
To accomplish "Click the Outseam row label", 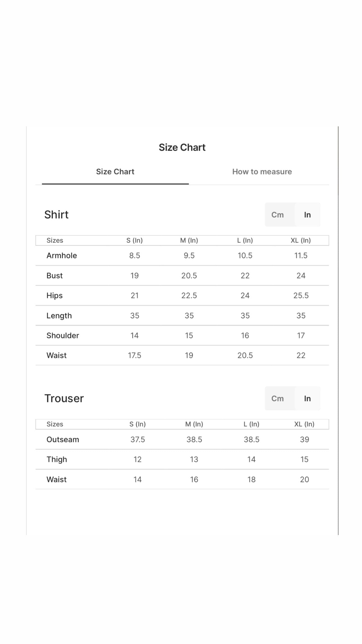I will pos(63,440).
